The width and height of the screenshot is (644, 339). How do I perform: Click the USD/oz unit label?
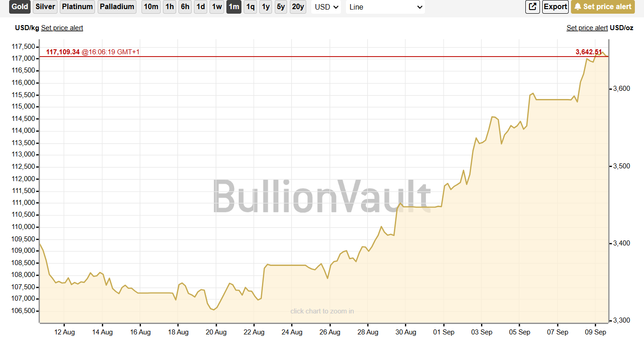coord(622,28)
